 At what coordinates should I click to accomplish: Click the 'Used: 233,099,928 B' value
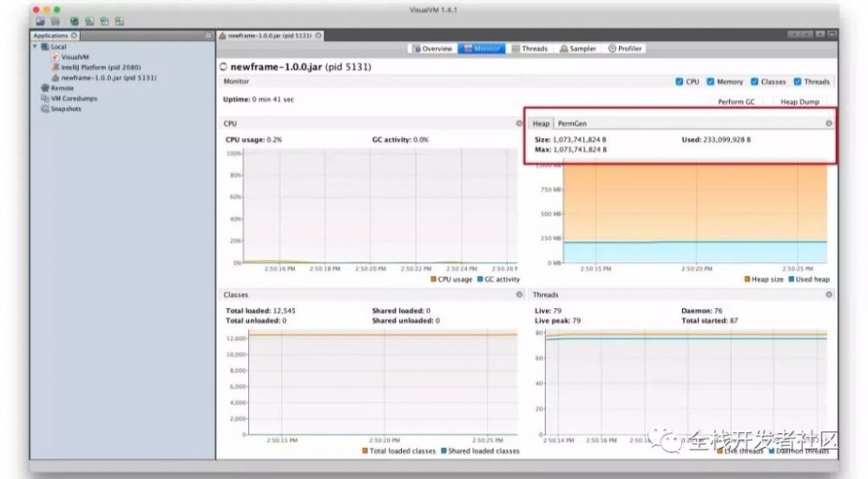pos(716,140)
